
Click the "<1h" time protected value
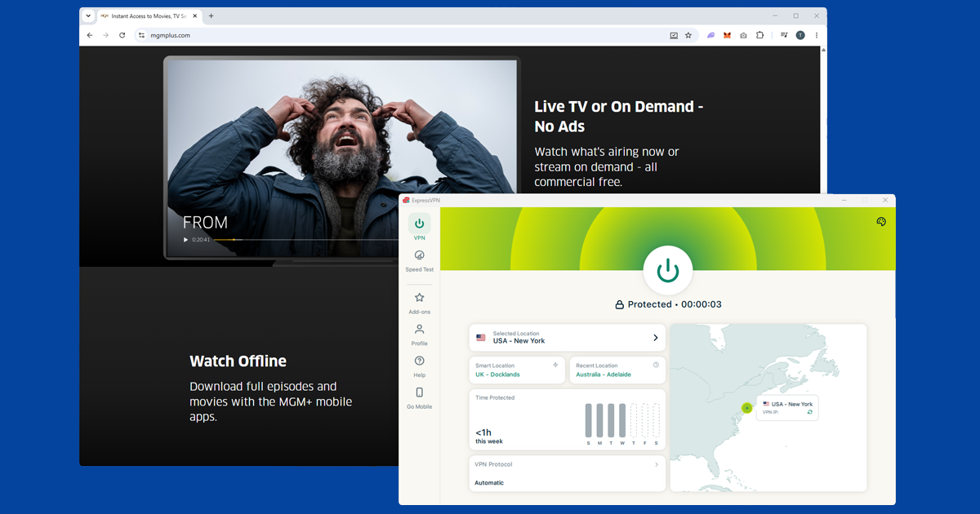pos(483,432)
